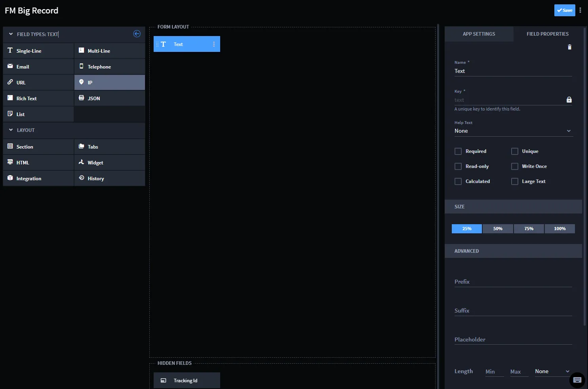Click the lock icon beside the Key field
The height and width of the screenshot is (389, 588).
click(569, 100)
